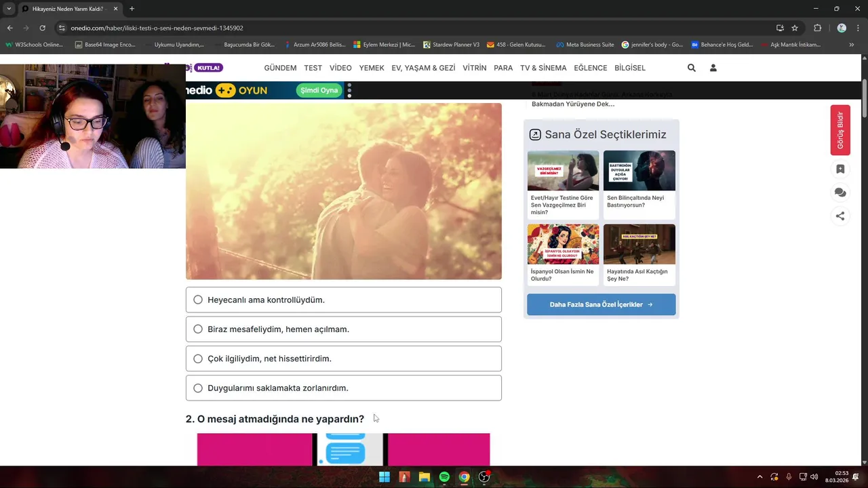
Task: Go to VİDEO section
Action: (x=340, y=68)
